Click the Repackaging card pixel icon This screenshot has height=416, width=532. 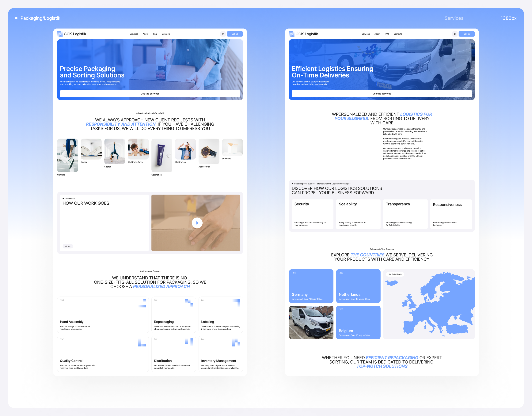(x=189, y=303)
